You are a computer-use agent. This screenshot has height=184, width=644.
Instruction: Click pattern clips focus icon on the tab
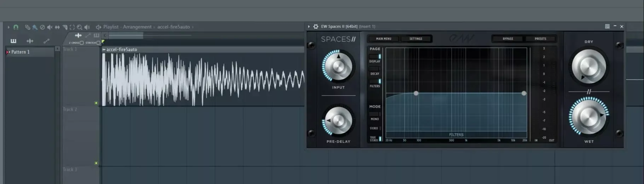(96, 35)
